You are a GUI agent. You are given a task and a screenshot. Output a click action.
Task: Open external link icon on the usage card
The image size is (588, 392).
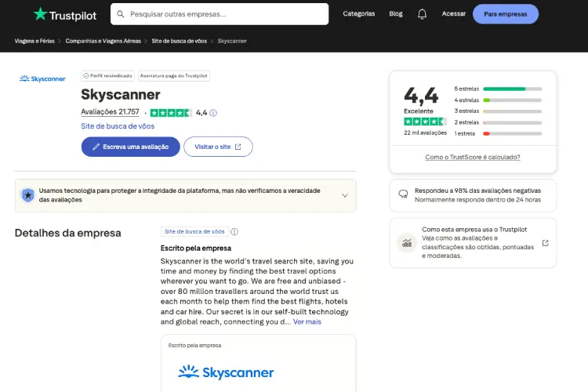(546, 243)
